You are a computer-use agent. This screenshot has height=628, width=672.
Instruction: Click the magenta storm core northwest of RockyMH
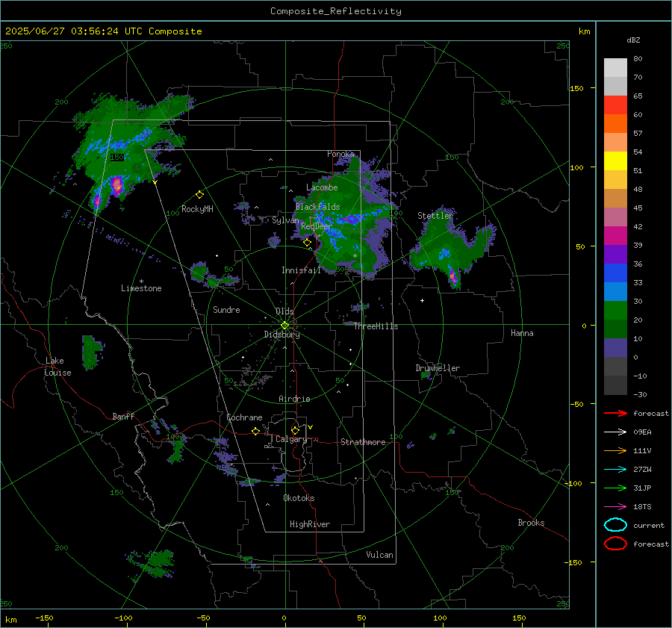[x=116, y=186]
